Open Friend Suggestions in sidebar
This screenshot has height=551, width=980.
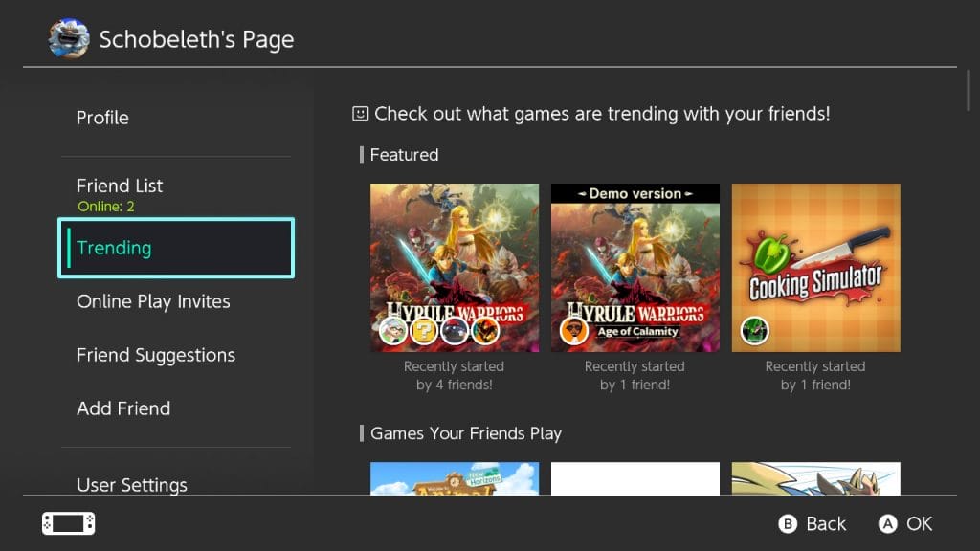coord(156,355)
